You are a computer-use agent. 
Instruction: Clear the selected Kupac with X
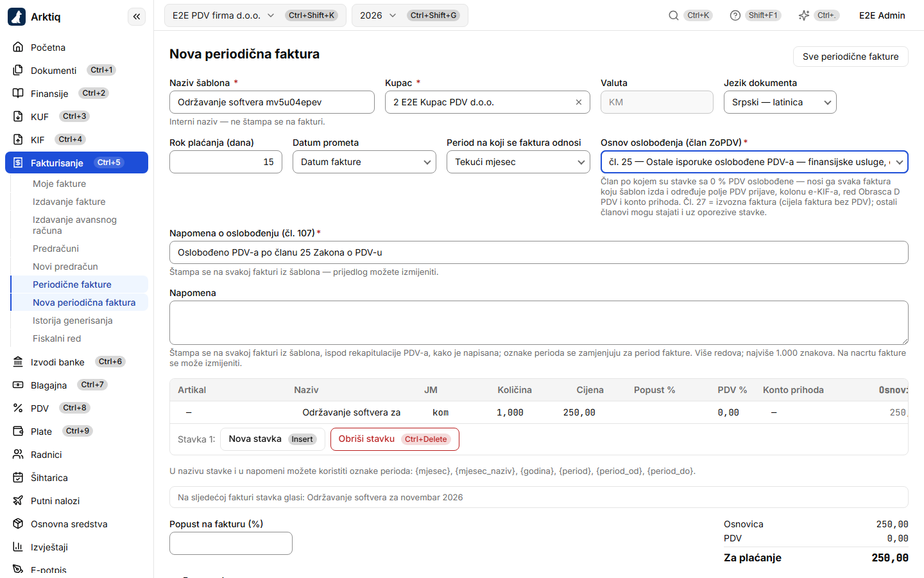[x=579, y=102]
